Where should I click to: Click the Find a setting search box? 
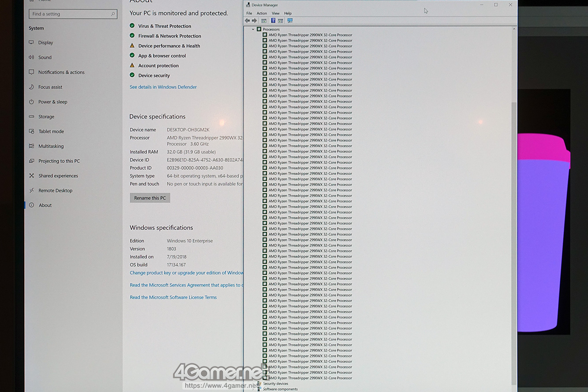pyautogui.click(x=71, y=14)
